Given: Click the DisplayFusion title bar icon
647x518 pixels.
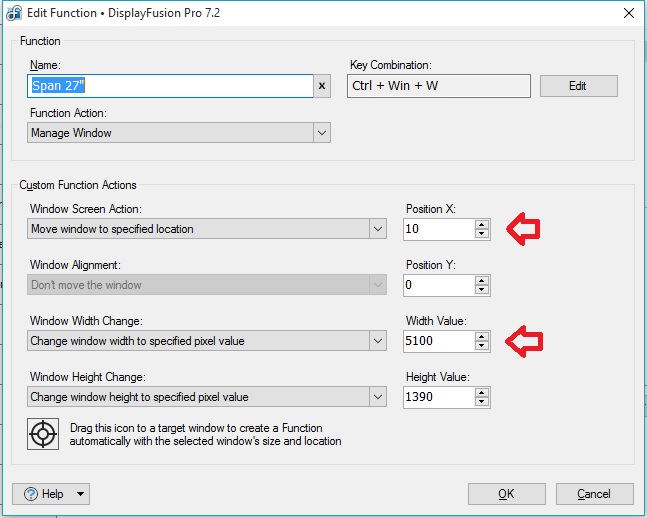Looking at the screenshot, I should coord(13,14).
